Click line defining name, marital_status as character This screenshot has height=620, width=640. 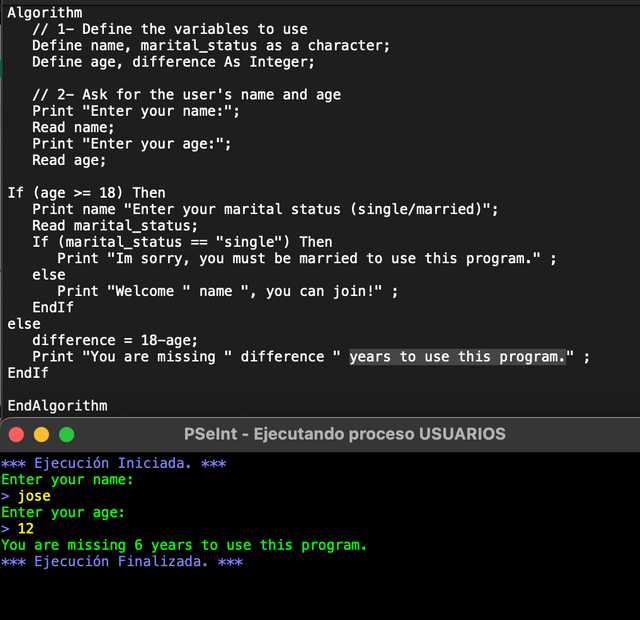pos(211,46)
